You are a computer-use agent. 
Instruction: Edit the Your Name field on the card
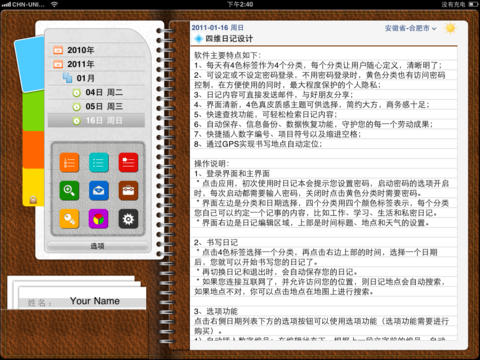click(95, 301)
